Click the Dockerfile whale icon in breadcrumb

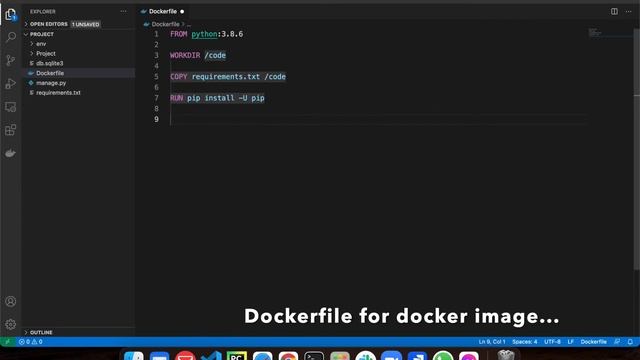146,24
